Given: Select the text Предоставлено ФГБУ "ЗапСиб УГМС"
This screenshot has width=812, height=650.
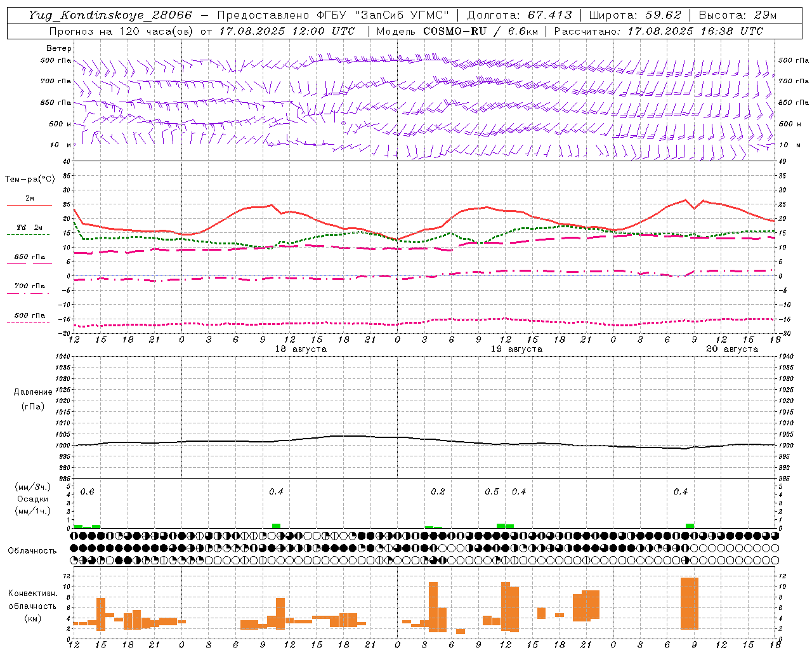Looking at the screenshot, I should (x=334, y=15).
